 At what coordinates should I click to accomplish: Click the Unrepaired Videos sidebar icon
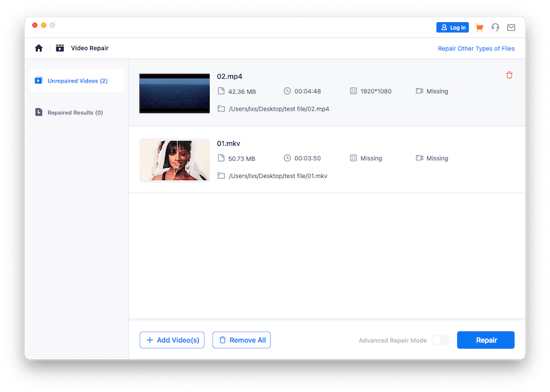click(x=38, y=80)
